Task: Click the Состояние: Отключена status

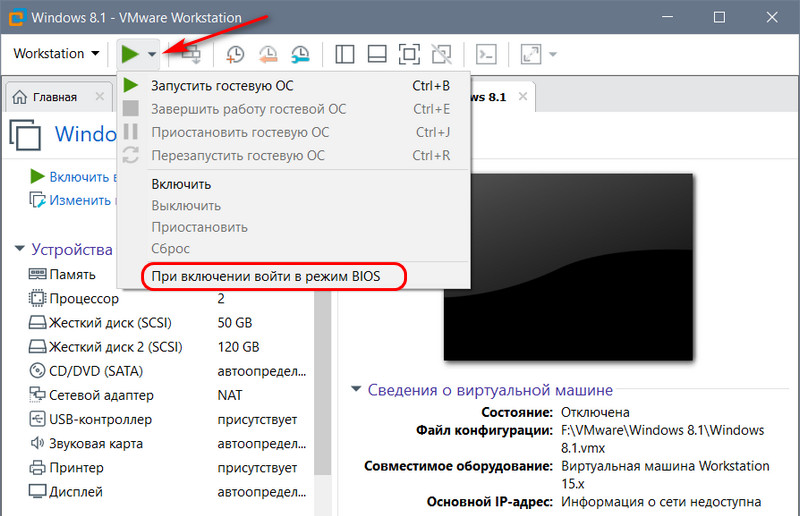Action: click(595, 412)
